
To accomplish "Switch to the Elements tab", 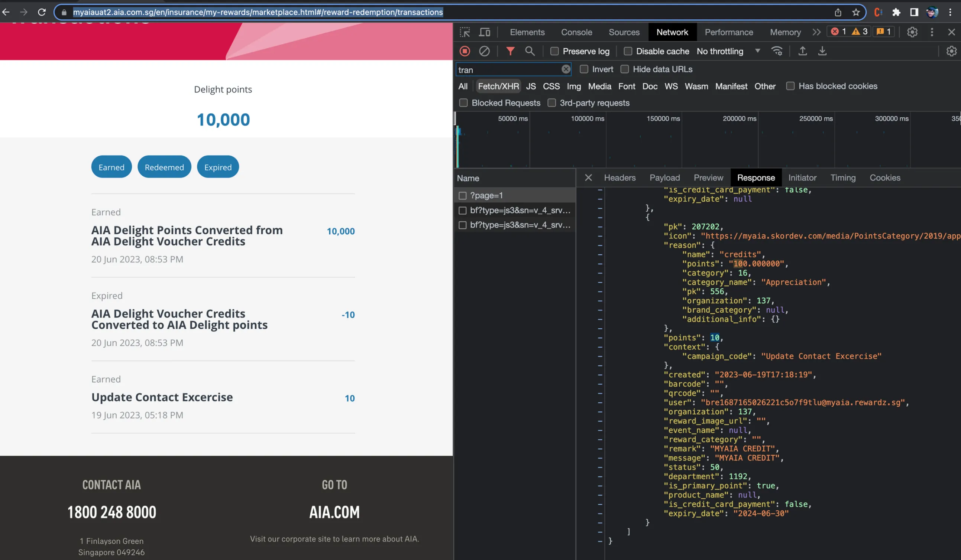I will [x=527, y=32].
